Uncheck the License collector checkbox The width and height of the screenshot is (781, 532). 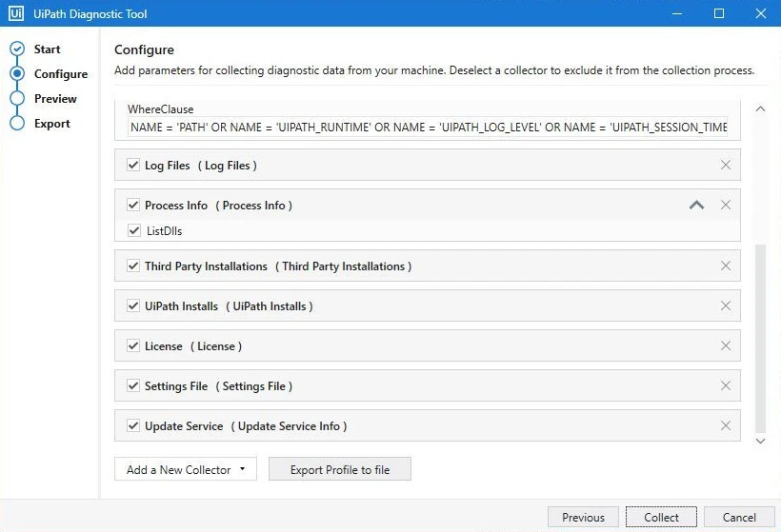tap(133, 345)
